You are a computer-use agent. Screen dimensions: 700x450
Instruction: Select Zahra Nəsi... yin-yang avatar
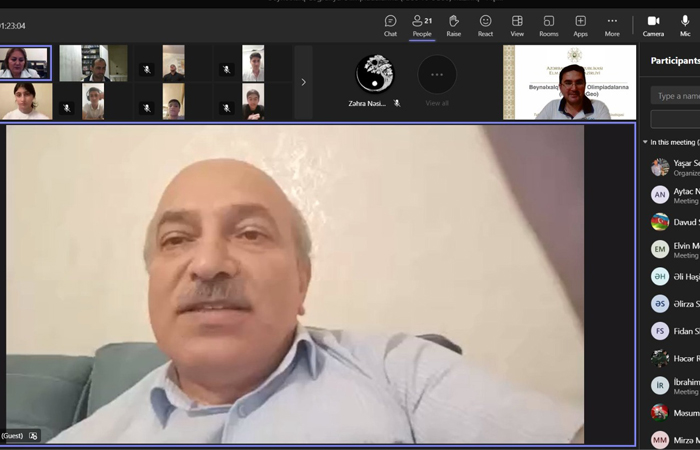[x=375, y=75]
